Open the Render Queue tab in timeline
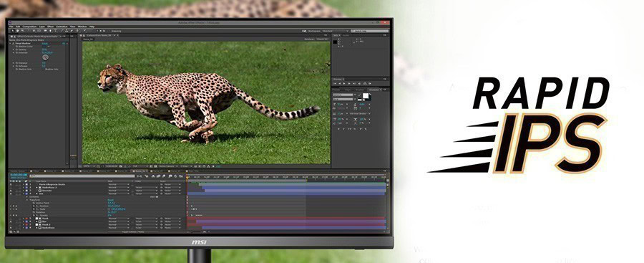 pyautogui.click(x=17, y=171)
